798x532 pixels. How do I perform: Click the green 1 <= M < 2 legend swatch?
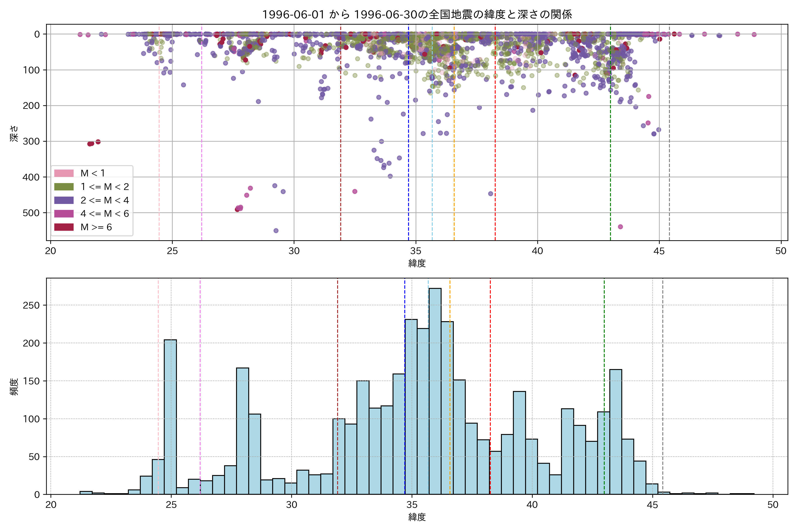(x=64, y=187)
